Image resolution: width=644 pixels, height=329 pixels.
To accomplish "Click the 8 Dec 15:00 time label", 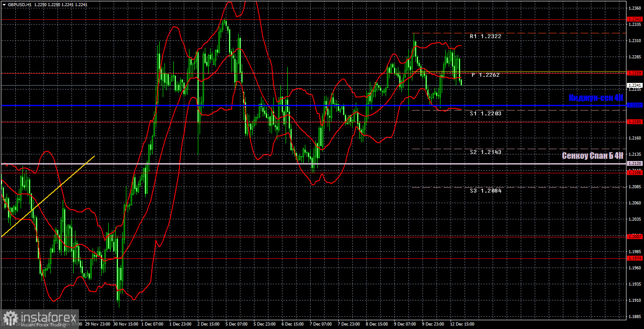I will point(377,325).
